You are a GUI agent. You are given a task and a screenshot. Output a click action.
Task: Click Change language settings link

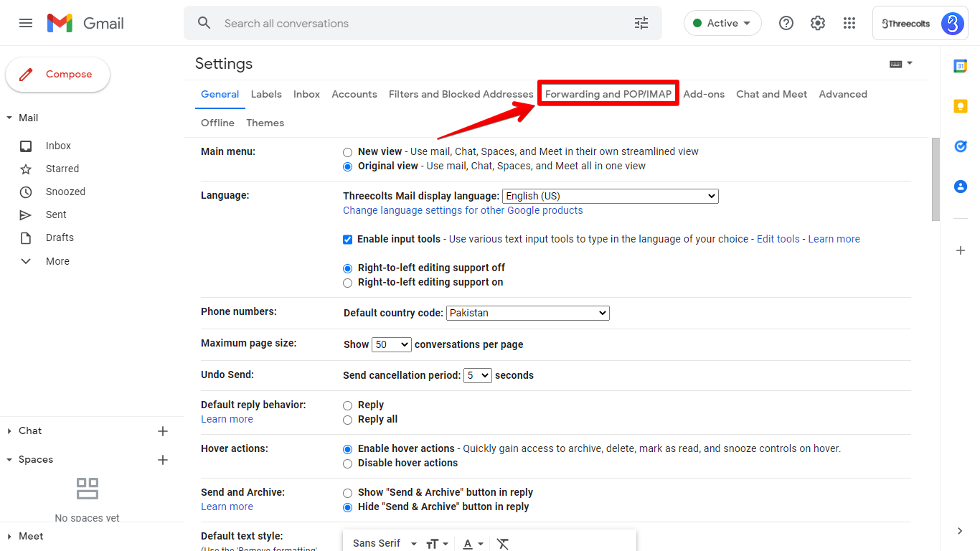click(x=463, y=210)
